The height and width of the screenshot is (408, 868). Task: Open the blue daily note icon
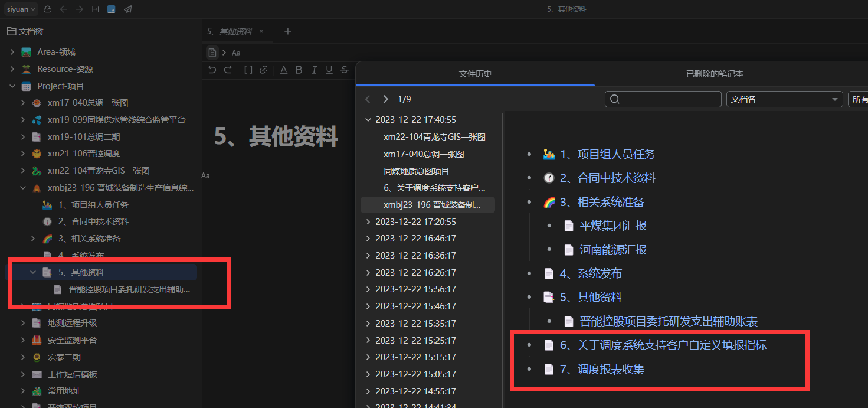click(112, 9)
